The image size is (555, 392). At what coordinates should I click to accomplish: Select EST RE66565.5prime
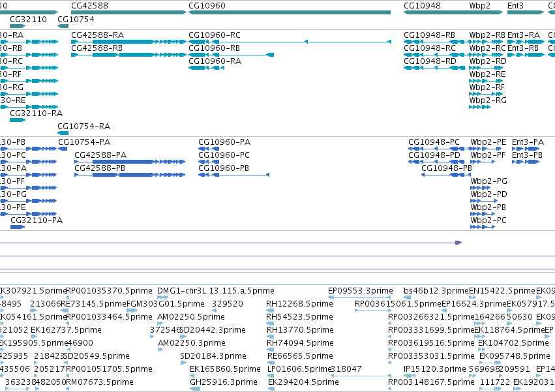[x=300, y=356]
